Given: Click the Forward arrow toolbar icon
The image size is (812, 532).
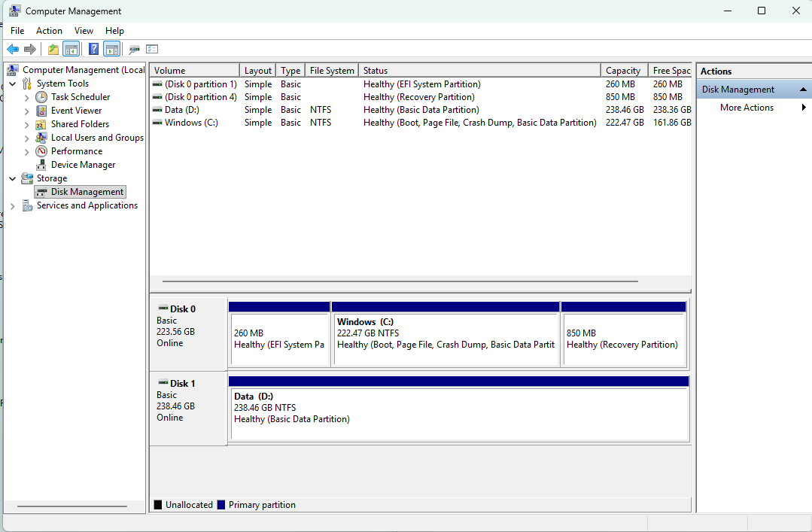Looking at the screenshot, I should coord(30,49).
